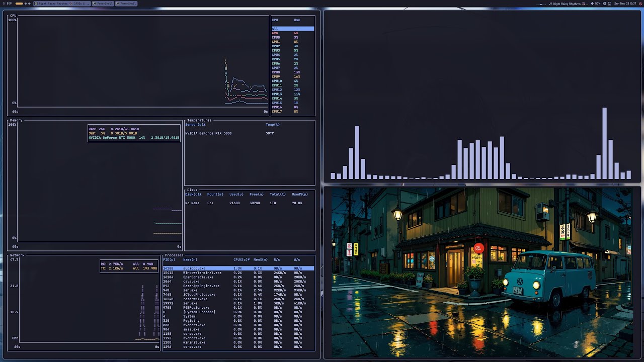Click the grid layout icon in the top bar
644x362 pixels.
pos(604,4)
